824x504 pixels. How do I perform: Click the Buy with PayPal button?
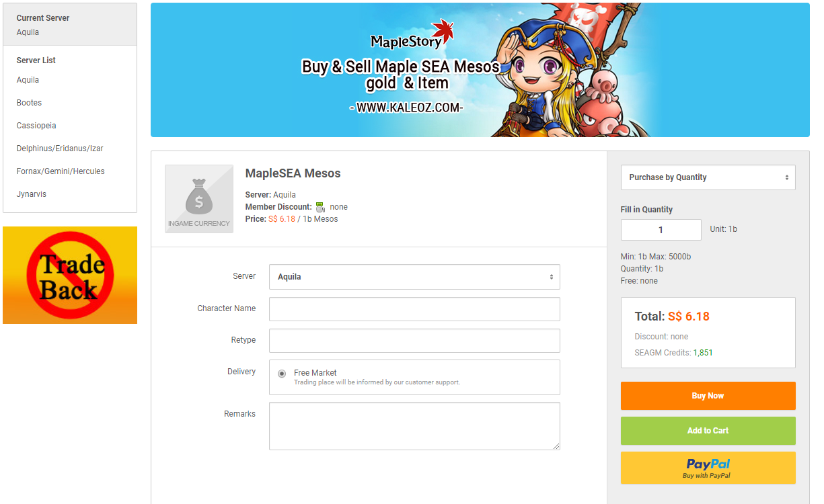coord(708,468)
